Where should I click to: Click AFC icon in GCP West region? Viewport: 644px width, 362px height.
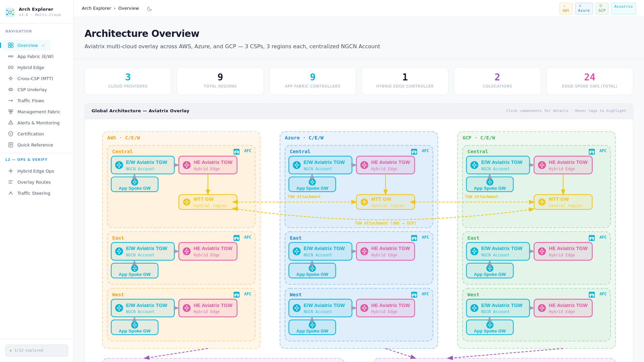click(x=592, y=295)
